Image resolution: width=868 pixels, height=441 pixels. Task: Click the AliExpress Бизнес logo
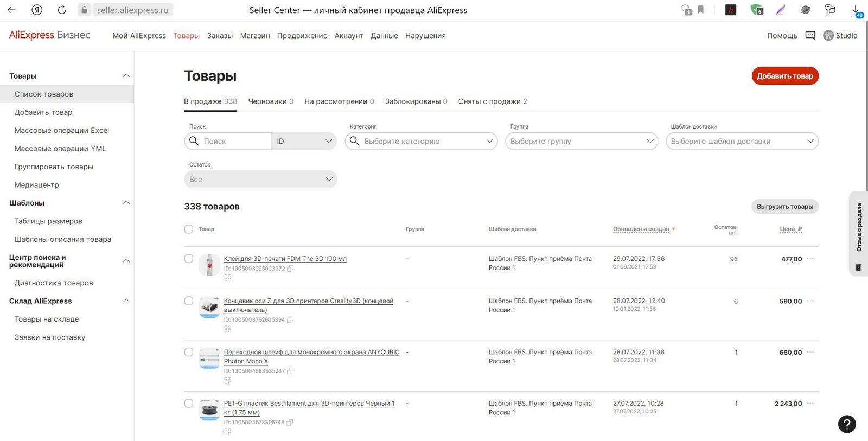50,35
